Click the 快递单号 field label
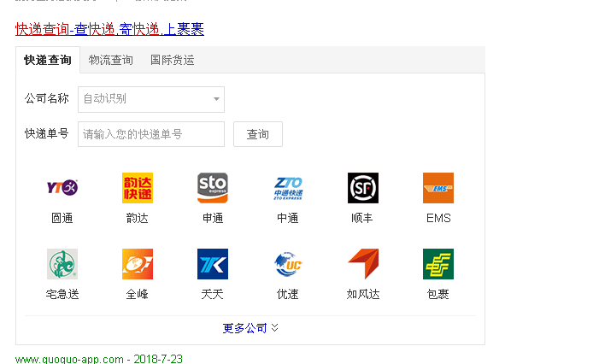 [47, 133]
